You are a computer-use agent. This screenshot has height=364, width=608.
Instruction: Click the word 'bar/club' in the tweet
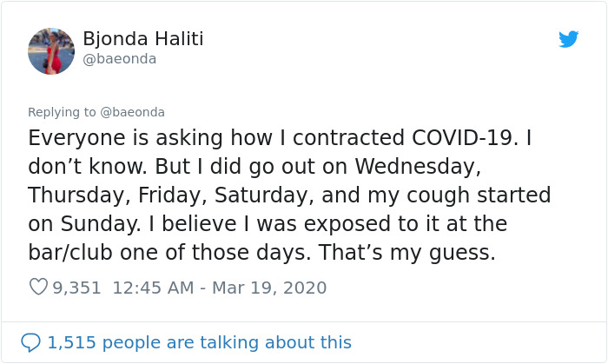70,252
